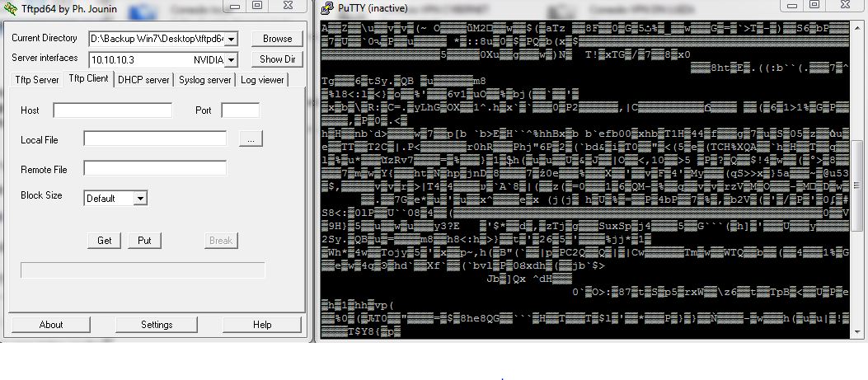Click the local file browse (...) button

click(251, 138)
